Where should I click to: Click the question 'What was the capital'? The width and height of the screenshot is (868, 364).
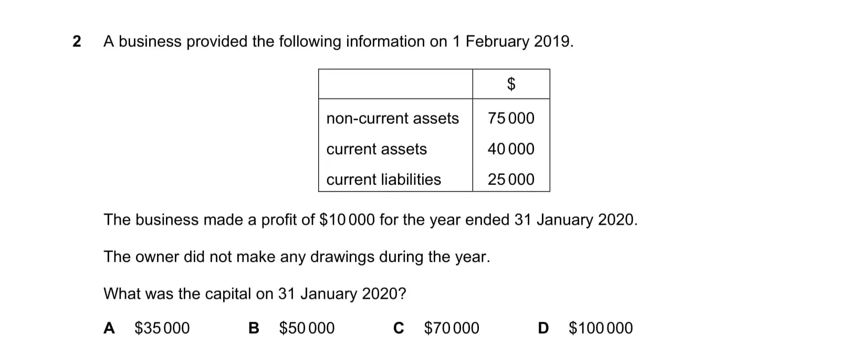pyautogui.click(x=255, y=294)
